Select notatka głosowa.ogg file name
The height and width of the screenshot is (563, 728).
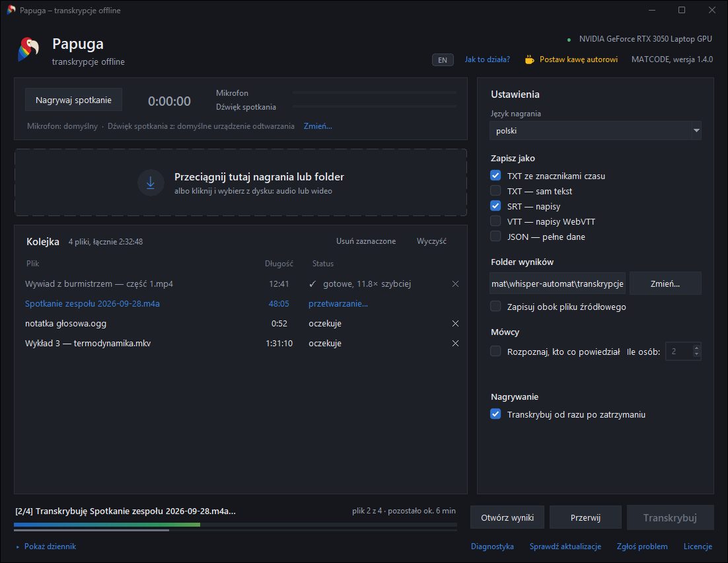pos(65,323)
